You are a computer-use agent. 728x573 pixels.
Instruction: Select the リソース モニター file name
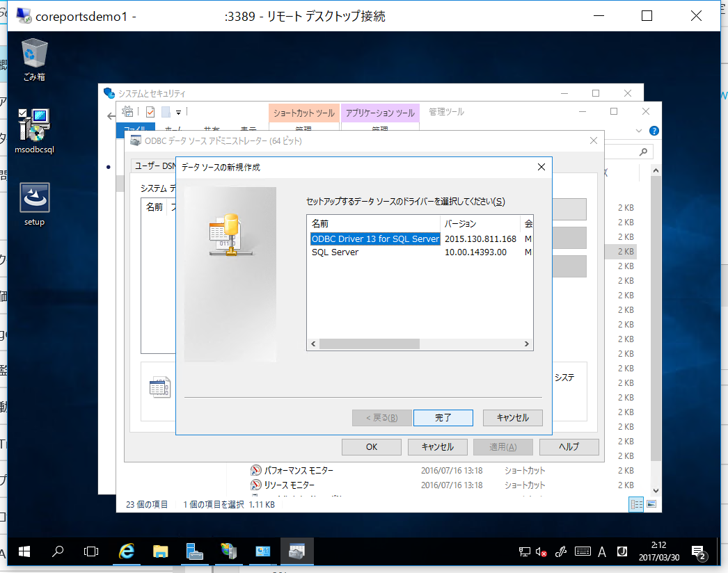pyautogui.click(x=290, y=485)
